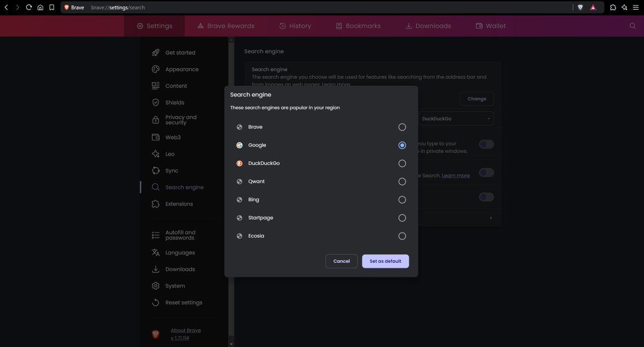The image size is (644, 347).
Task: Open the Wallet tab
Action: [x=491, y=26]
